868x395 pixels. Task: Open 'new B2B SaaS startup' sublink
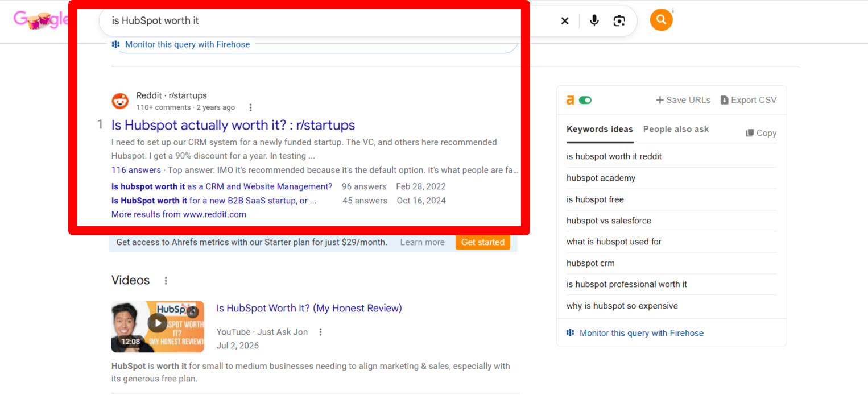pyautogui.click(x=214, y=201)
